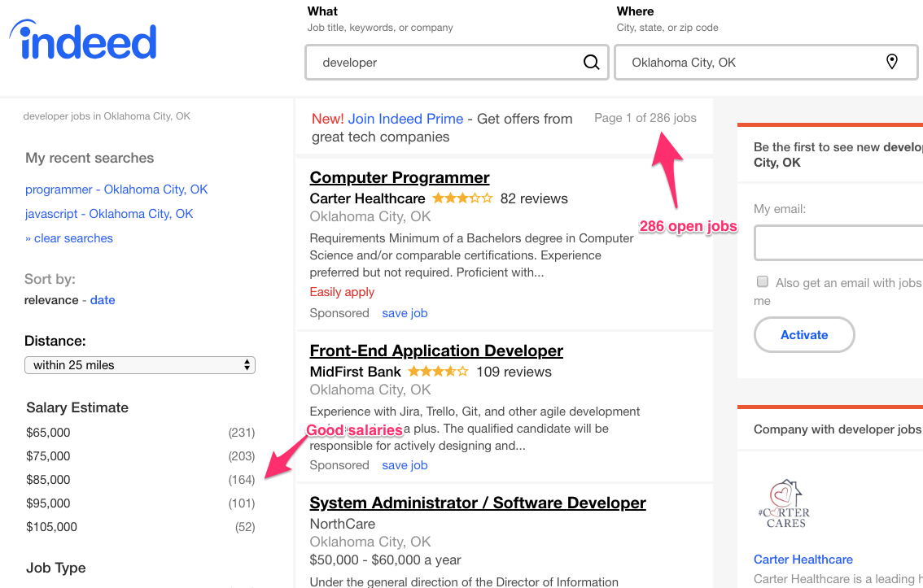
Task: Filter by $105,000 salary estimate
Action: pos(52,527)
